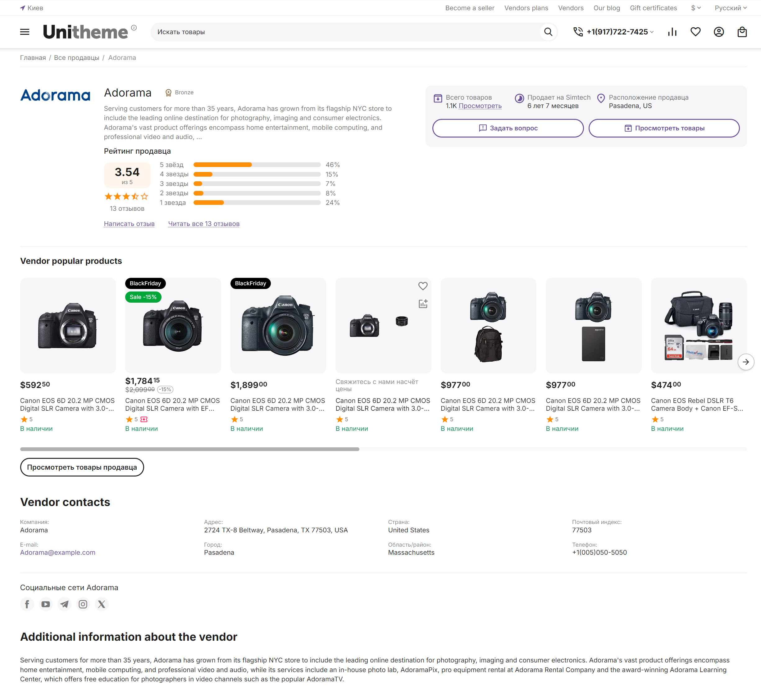Open wishlist heart icon in header
The height and width of the screenshot is (700, 761).
[x=695, y=32]
